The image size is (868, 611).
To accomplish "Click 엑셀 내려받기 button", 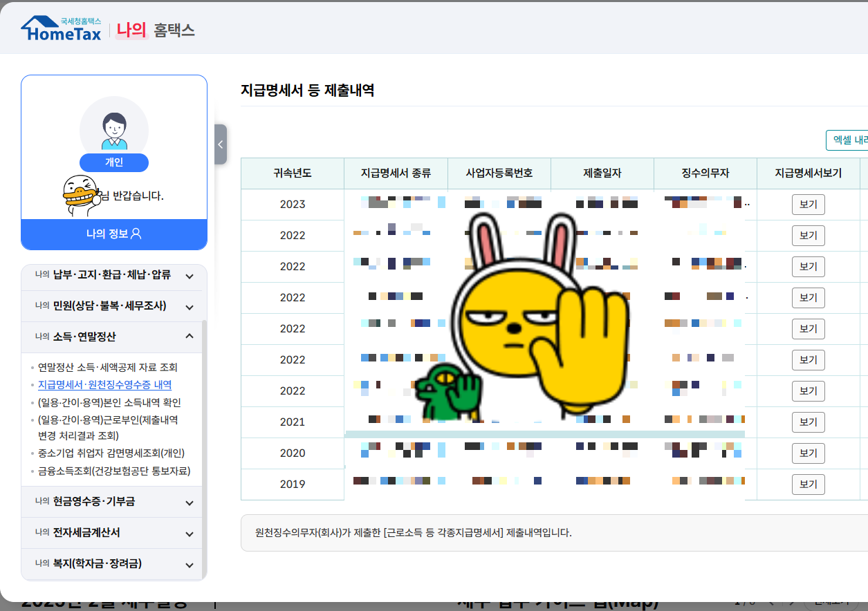I will tap(848, 140).
